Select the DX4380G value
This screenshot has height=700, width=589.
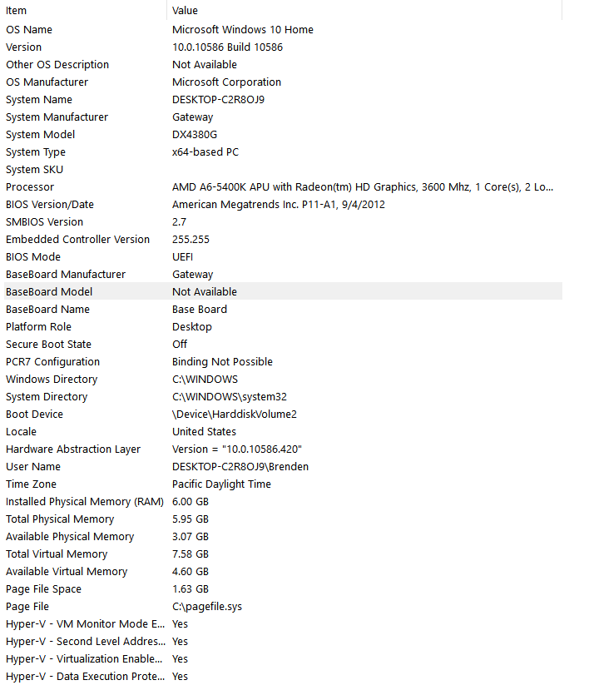click(x=195, y=134)
